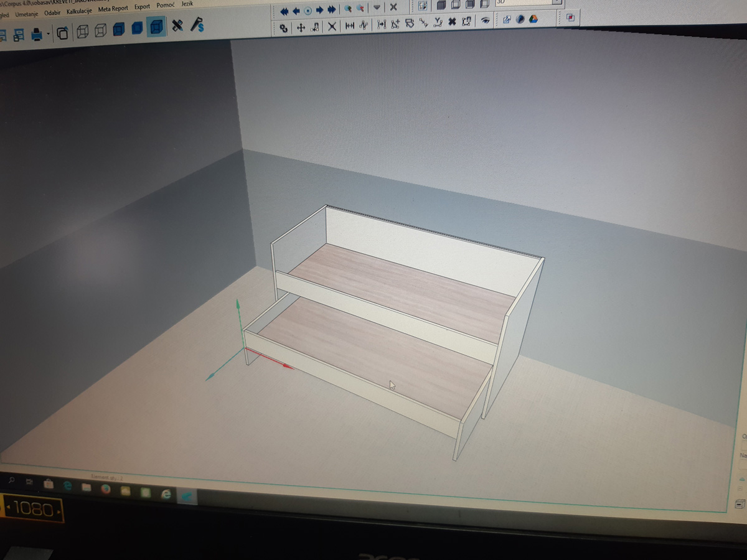747x560 pixels.
Task: Select the solid dark cube view preset
Action: [441, 5]
